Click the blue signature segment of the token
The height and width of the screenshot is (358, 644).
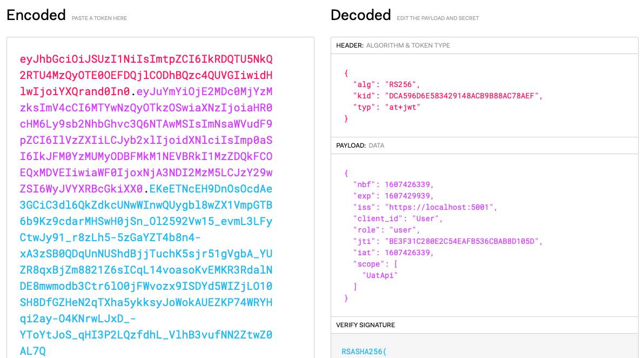[x=146, y=270]
